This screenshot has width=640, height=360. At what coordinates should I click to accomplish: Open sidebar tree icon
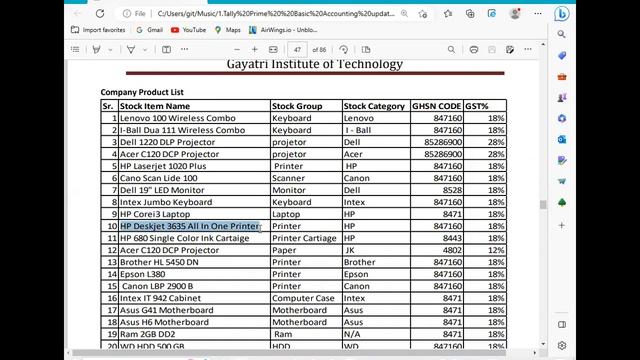pos(562,202)
